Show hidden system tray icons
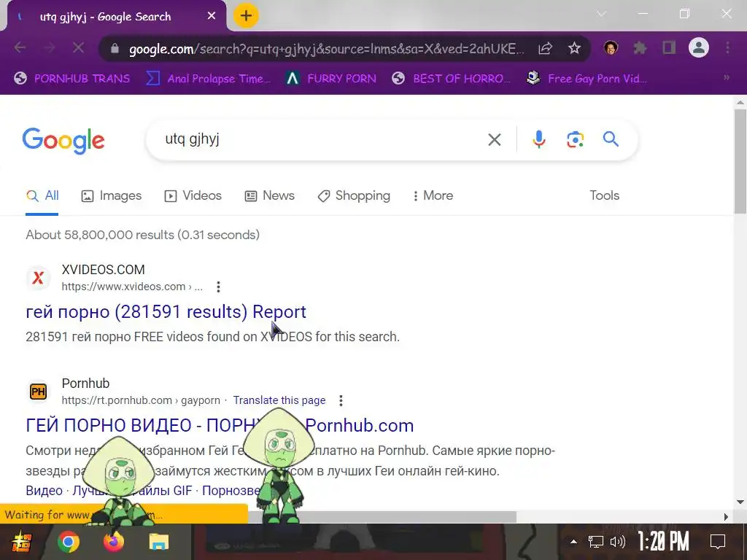Screen dimensions: 747x560 (x=573, y=542)
